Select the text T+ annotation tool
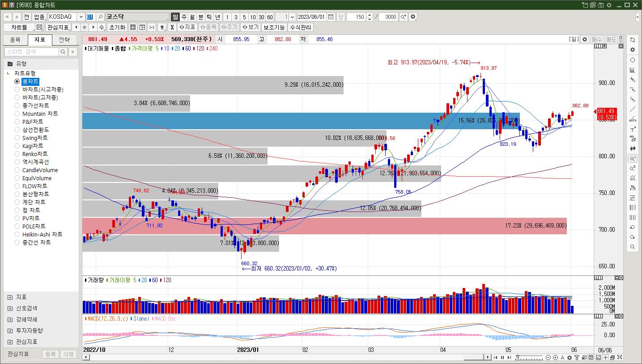Screen dimensions: 642x364 pyautogui.click(x=632, y=129)
